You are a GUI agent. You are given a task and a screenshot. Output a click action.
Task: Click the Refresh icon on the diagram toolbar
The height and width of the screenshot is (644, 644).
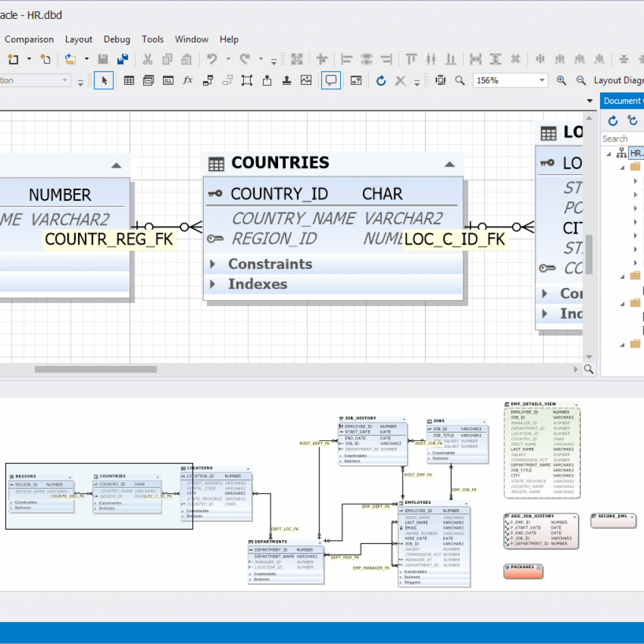click(381, 80)
